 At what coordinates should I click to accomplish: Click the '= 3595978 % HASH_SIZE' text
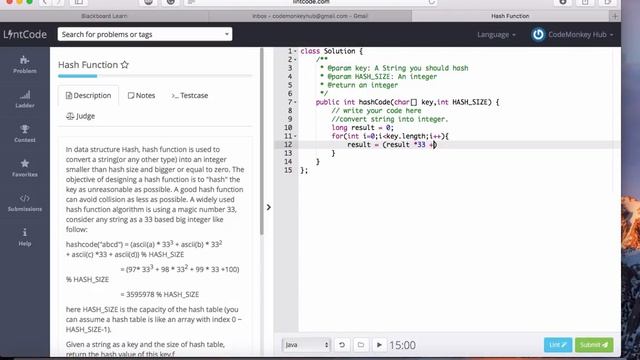[x=160, y=294]
